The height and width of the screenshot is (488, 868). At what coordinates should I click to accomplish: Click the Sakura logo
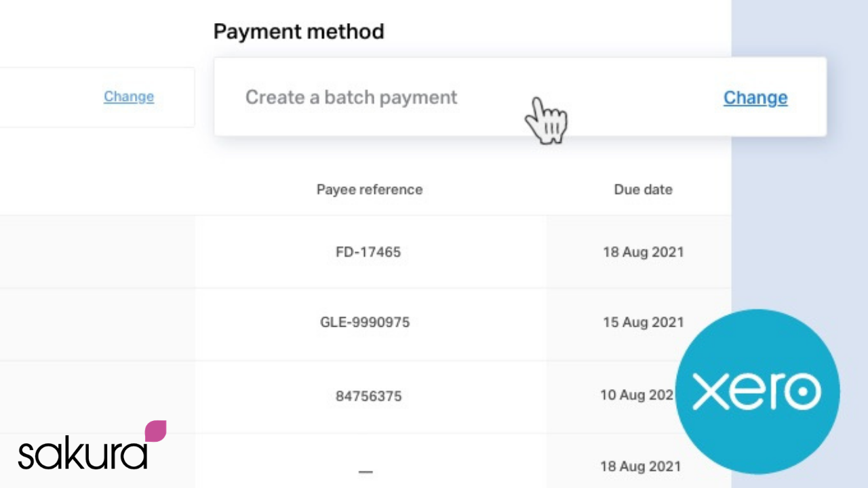[92, 445]
